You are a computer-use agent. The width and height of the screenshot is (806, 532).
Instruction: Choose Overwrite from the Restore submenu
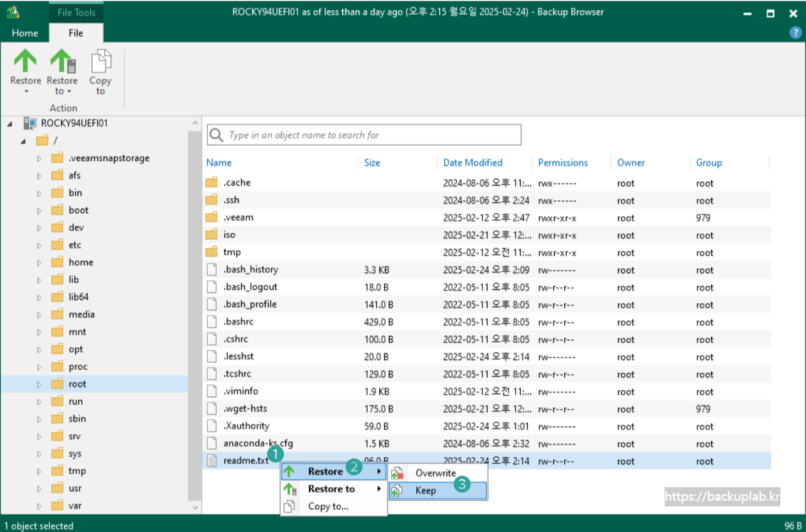[x=438, y=473]
